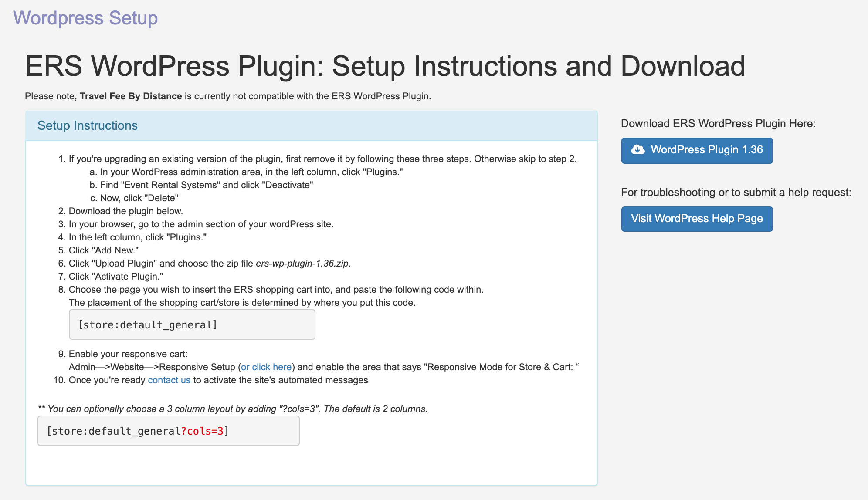The height and width of the screenshot is (500, 868).
Task: Click the ERS WordPress Plugin main heading
Action: (x=385, y=66)
